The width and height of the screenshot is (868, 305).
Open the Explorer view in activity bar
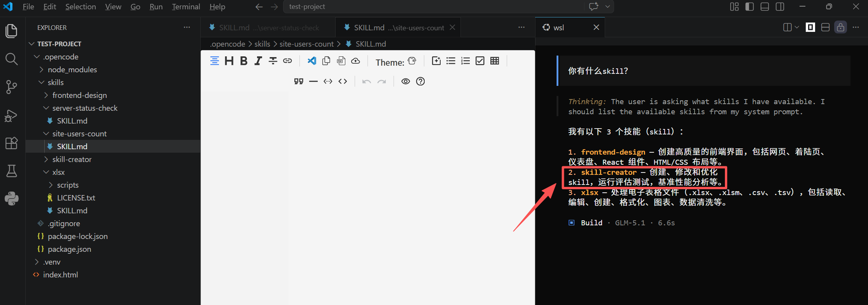point(12,31)
